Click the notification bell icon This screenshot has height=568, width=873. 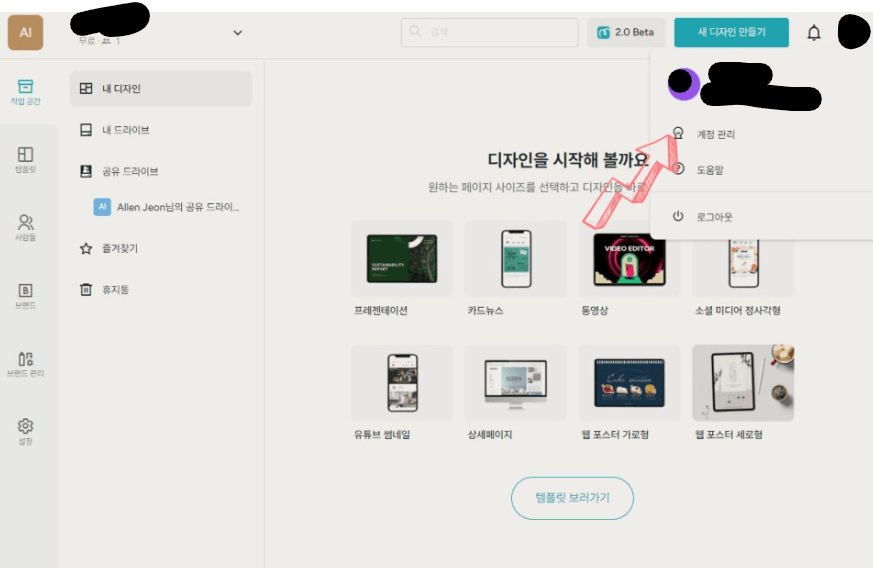point(814,33)
